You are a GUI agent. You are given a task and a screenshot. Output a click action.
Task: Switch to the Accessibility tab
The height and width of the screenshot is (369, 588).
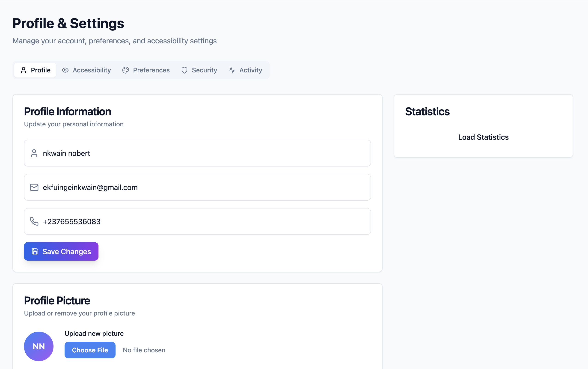tap(86, 70)
